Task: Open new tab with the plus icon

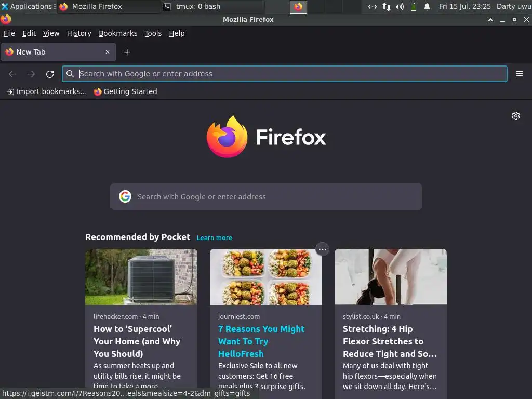Action: 127,52
